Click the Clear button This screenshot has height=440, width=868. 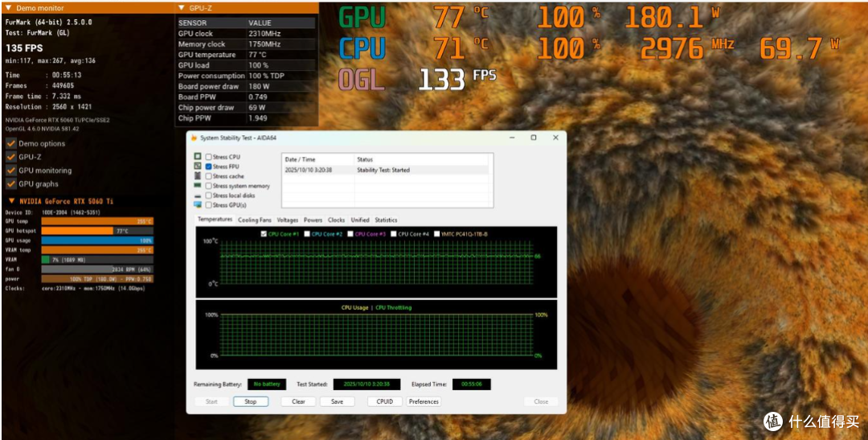[298, 401]
